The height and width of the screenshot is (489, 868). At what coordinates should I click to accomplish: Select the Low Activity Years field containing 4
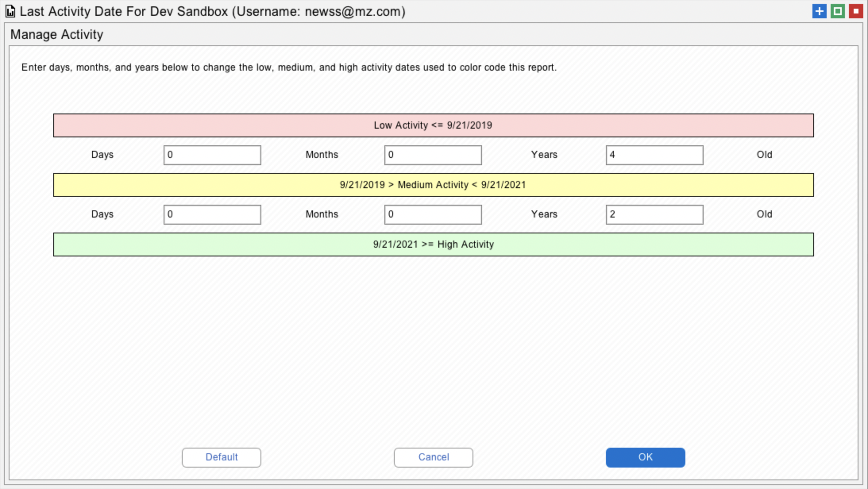[654, 155]
